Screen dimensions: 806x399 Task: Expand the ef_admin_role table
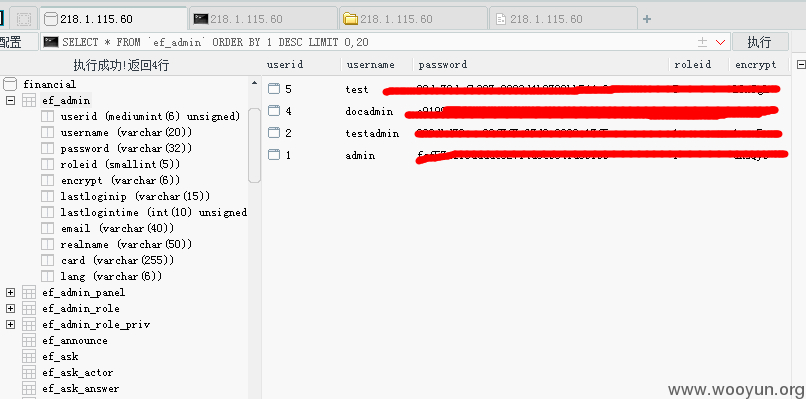point(10,309)
